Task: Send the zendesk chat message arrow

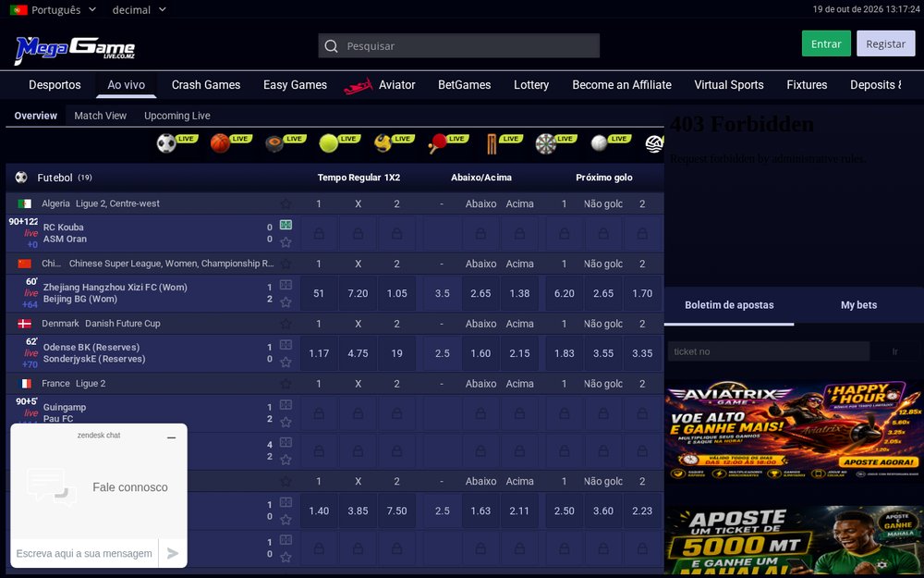Action: point(173,553)
